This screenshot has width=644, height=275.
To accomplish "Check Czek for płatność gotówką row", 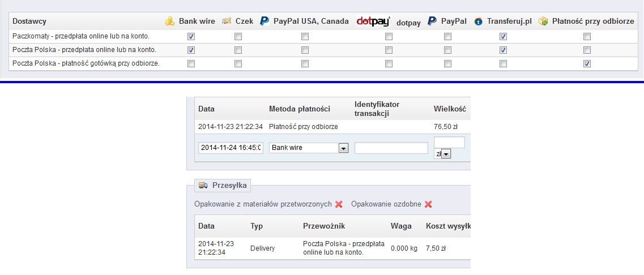I will (x=238, y=63).
